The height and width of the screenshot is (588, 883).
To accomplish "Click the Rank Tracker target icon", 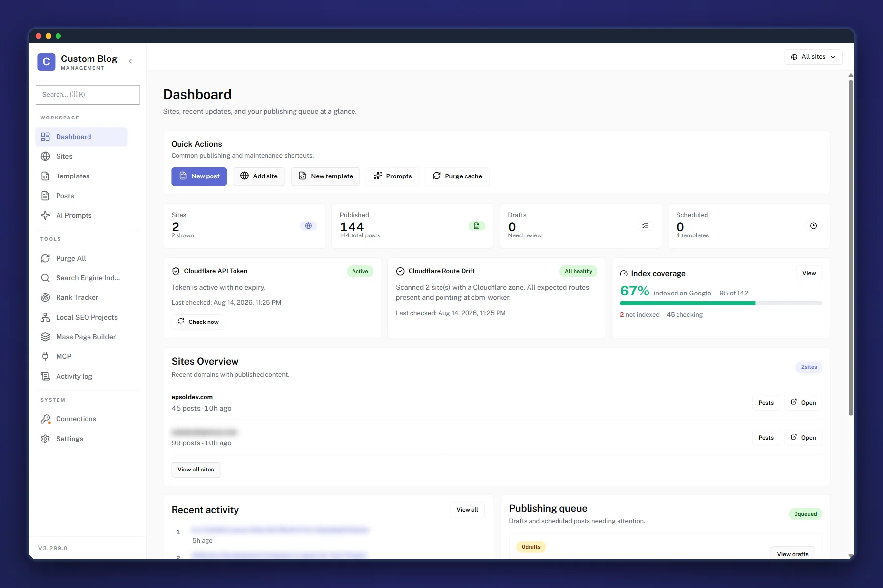I will coord(45,297).
